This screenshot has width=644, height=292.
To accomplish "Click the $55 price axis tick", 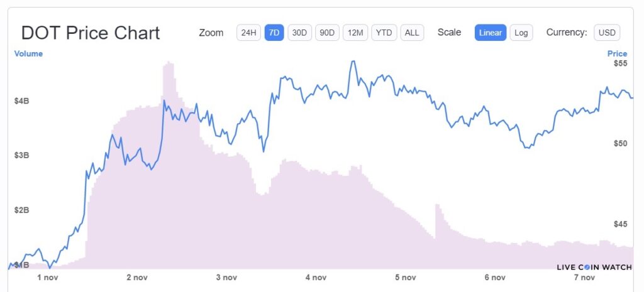I will coord(619,63).
